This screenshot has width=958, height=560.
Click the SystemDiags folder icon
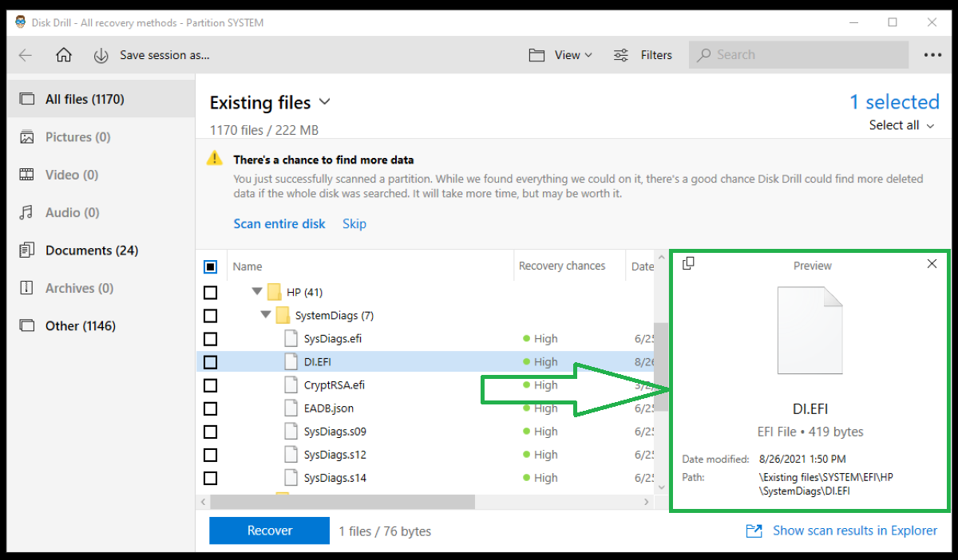[283, 315]
